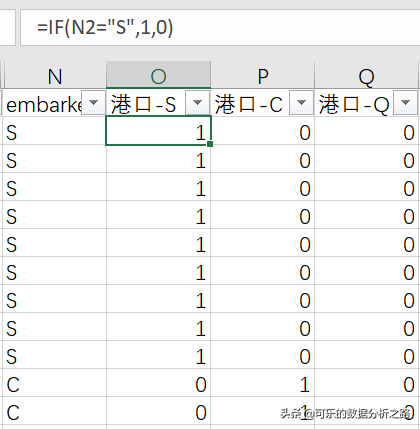
Task: Select column P header
Action: point(263,76)
